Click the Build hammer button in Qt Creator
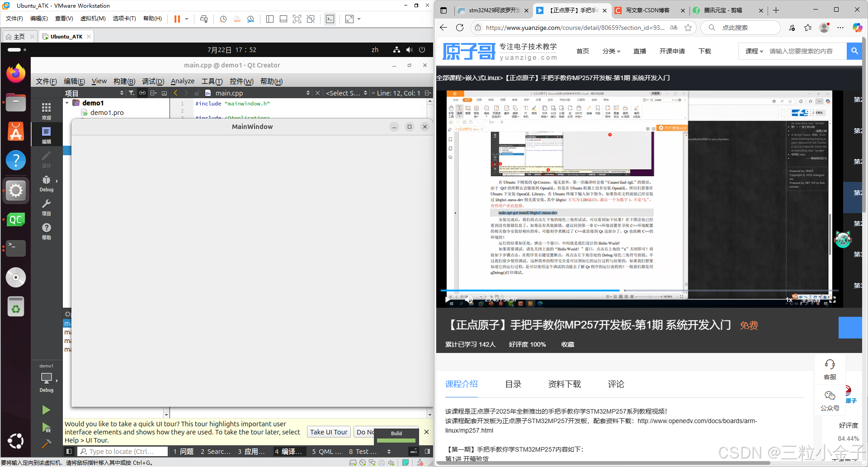Screen dimensions: 868x467 point(46,444)
